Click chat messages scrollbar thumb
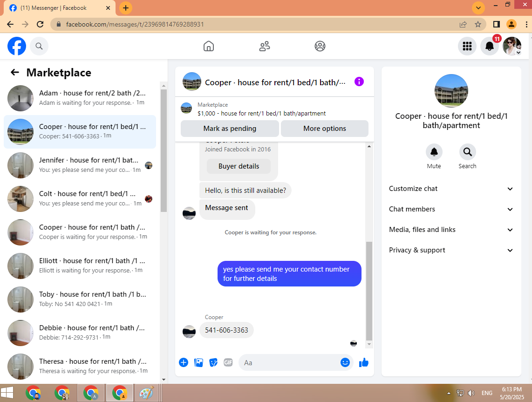The image size is (532, 402). point(369,291)
